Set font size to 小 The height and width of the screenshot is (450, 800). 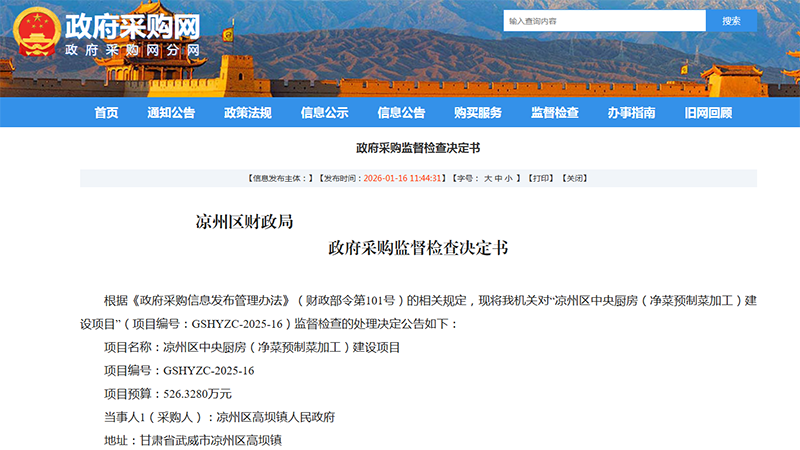tap(509, 179)
